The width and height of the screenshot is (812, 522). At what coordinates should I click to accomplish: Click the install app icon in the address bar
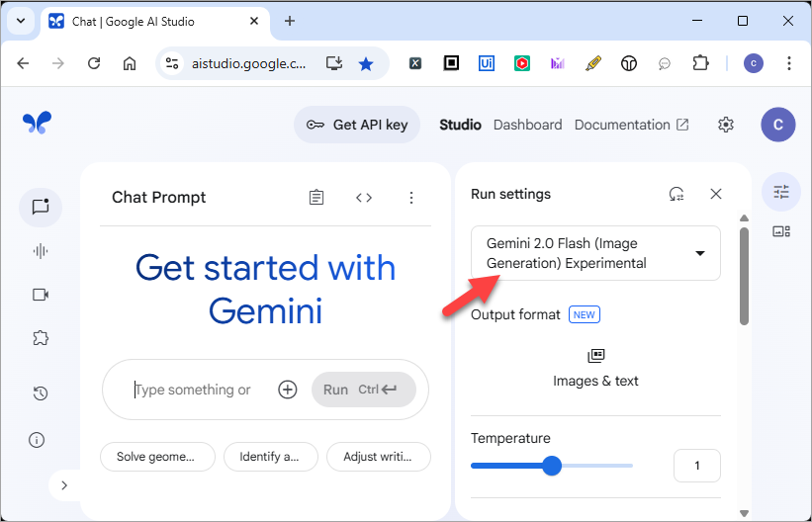[x=334, y=63]
